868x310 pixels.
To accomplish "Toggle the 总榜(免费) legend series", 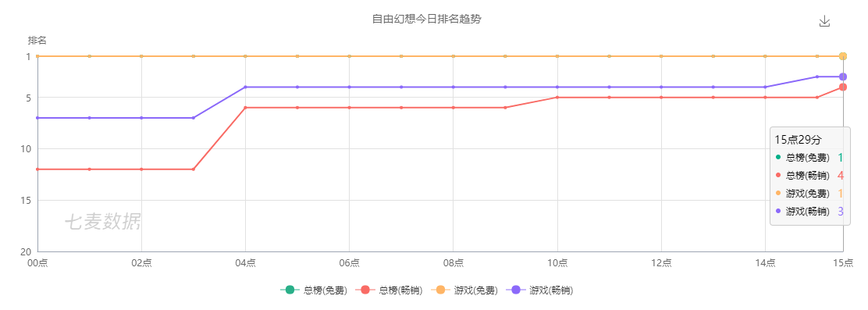I will [314, 290].
